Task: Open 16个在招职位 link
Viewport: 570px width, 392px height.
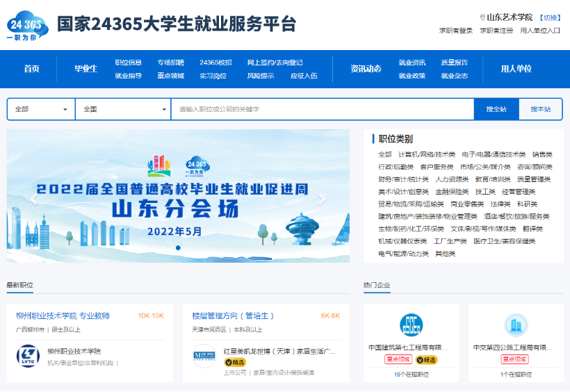Action: (x=411, y=375)
